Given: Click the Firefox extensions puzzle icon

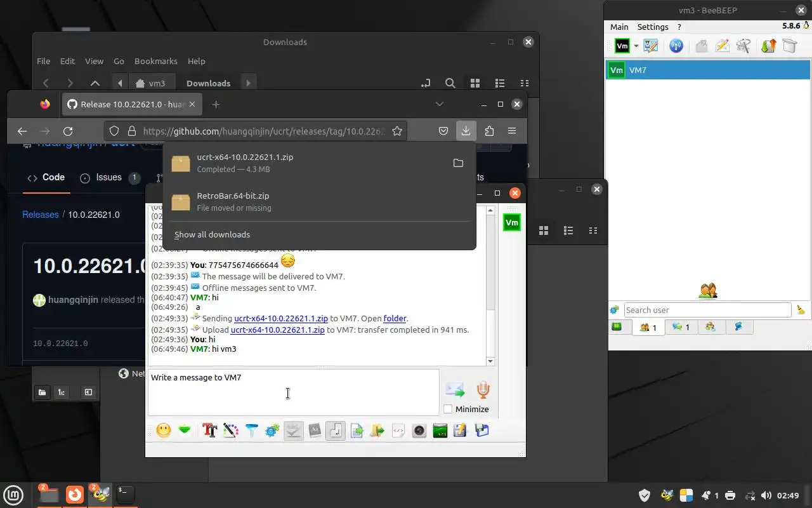Looking at the screenshot, I should tap(489, 131).
